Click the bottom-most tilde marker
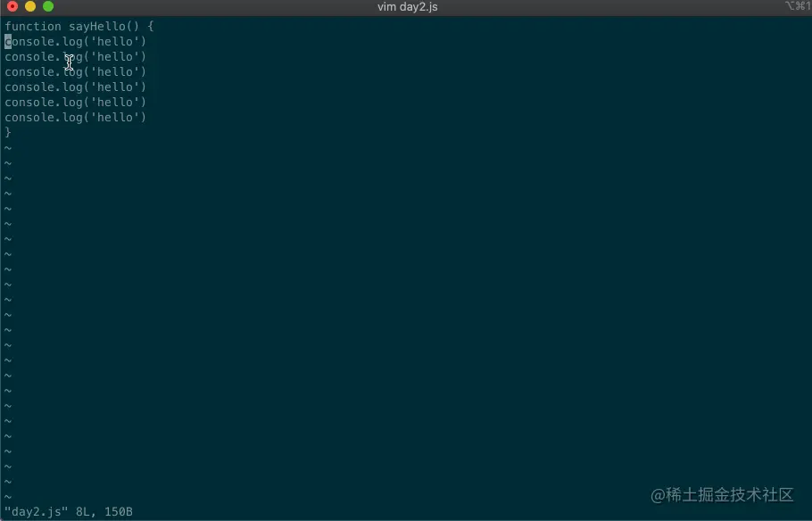This screenshot has height=521, width=812. coord(7,496)
